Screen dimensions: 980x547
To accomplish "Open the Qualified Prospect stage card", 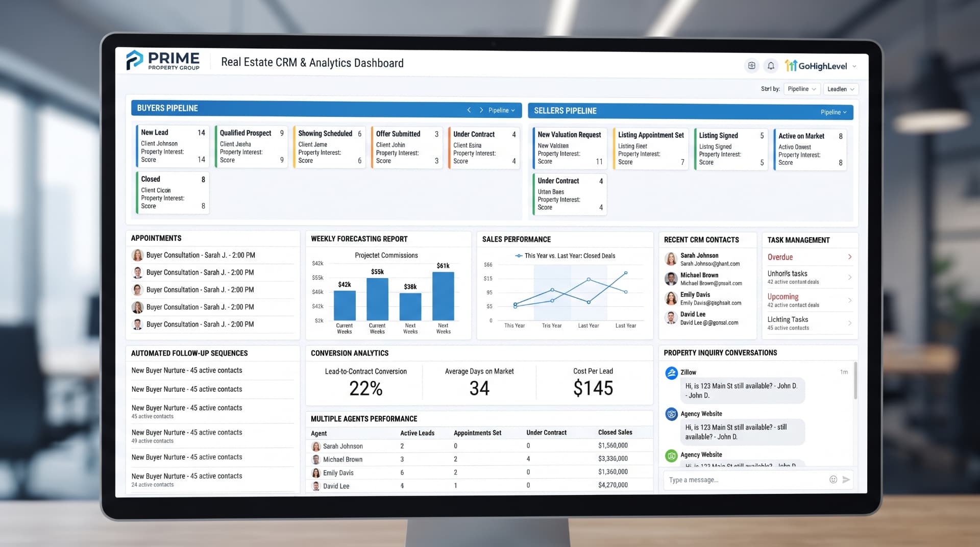I will click(251, 146).
